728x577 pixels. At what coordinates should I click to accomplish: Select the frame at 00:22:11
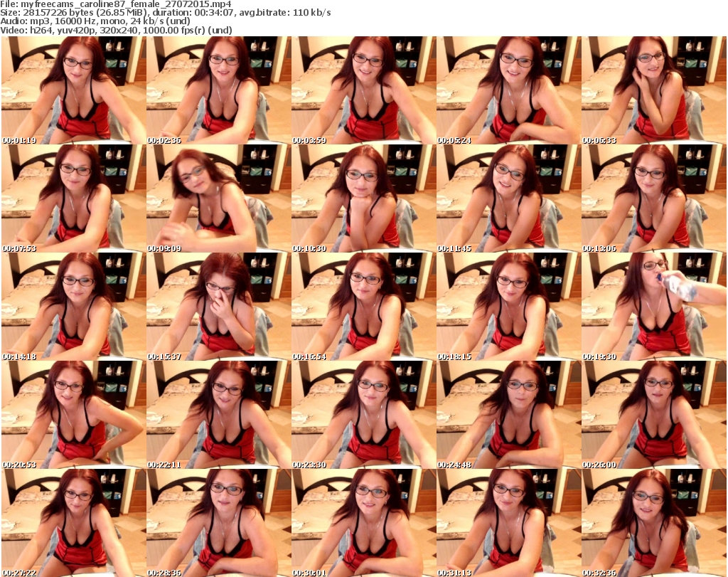pos(219,415)
